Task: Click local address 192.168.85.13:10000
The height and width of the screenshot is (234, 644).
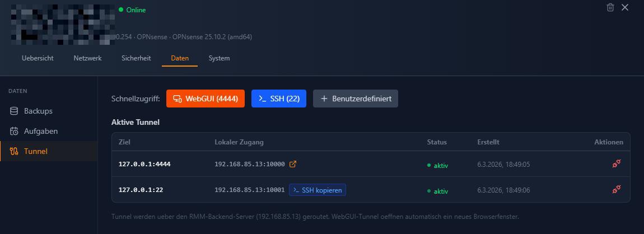Action: [250, 164]
